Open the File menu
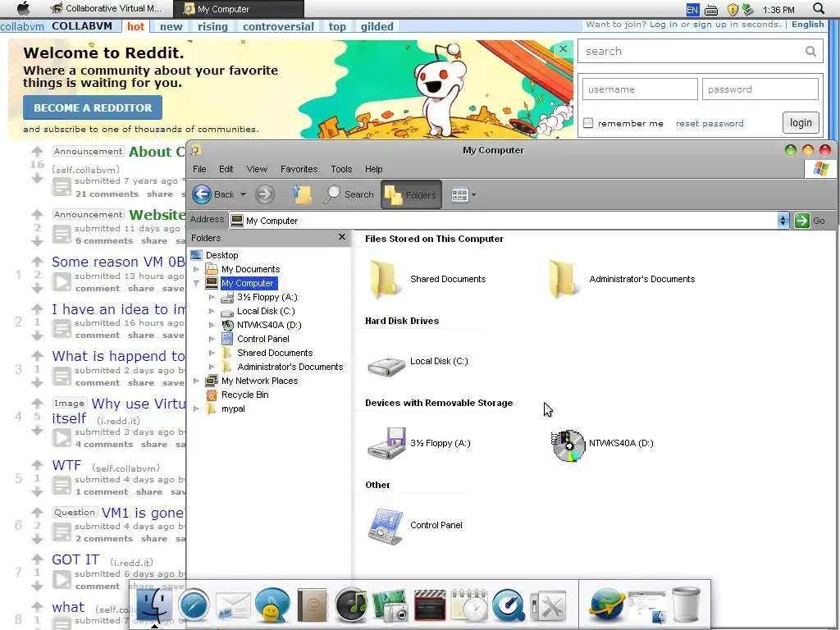Viewport: 840px width, 630px height. coord(199,169)
